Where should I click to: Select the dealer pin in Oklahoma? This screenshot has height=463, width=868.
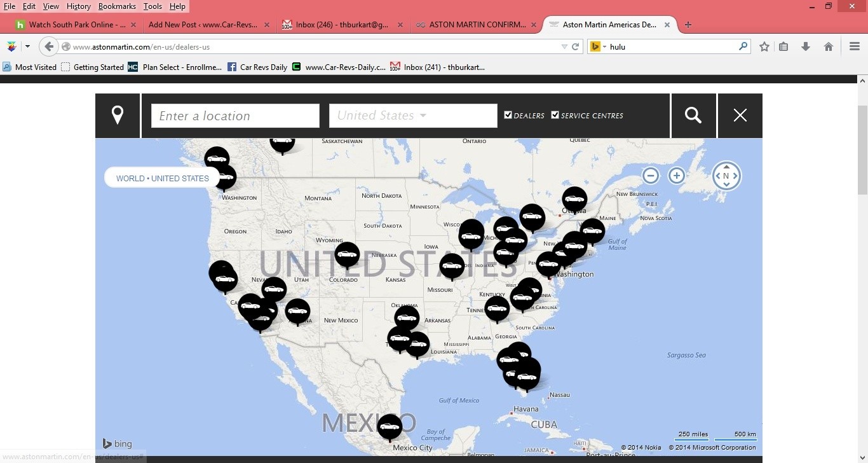(x=407, y=317)
